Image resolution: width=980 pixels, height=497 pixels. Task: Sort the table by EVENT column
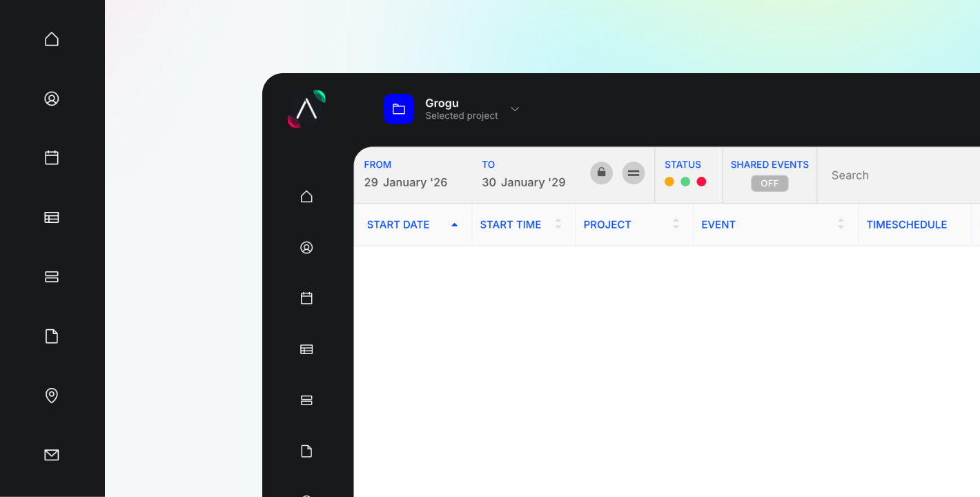coord(841,224)
